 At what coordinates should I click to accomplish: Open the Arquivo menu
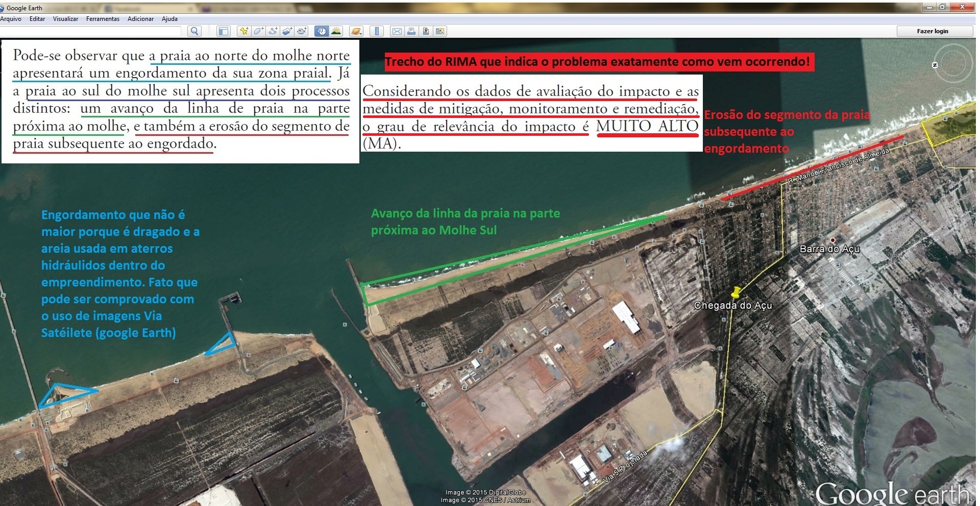click(11, 19)
